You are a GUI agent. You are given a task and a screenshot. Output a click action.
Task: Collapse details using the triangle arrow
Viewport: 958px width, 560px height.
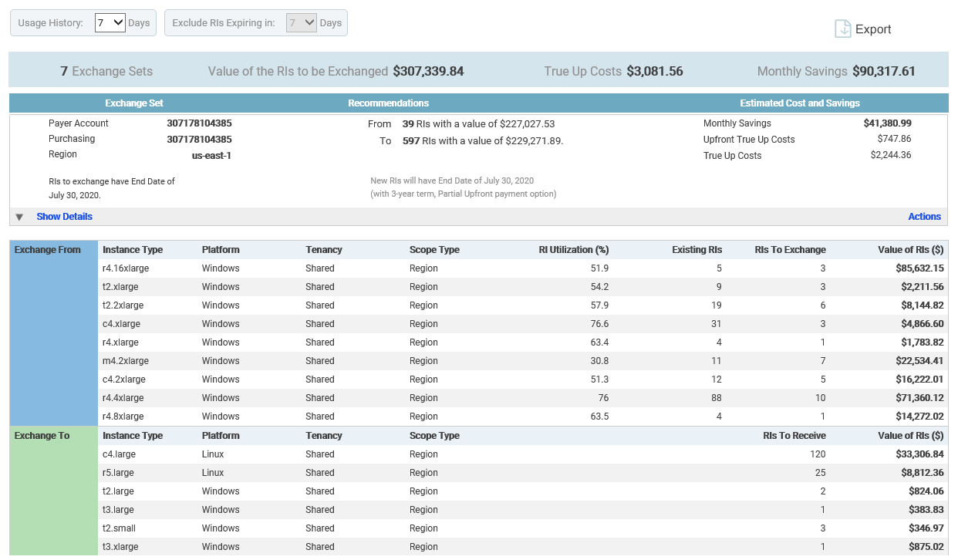(x=19, y=218)
